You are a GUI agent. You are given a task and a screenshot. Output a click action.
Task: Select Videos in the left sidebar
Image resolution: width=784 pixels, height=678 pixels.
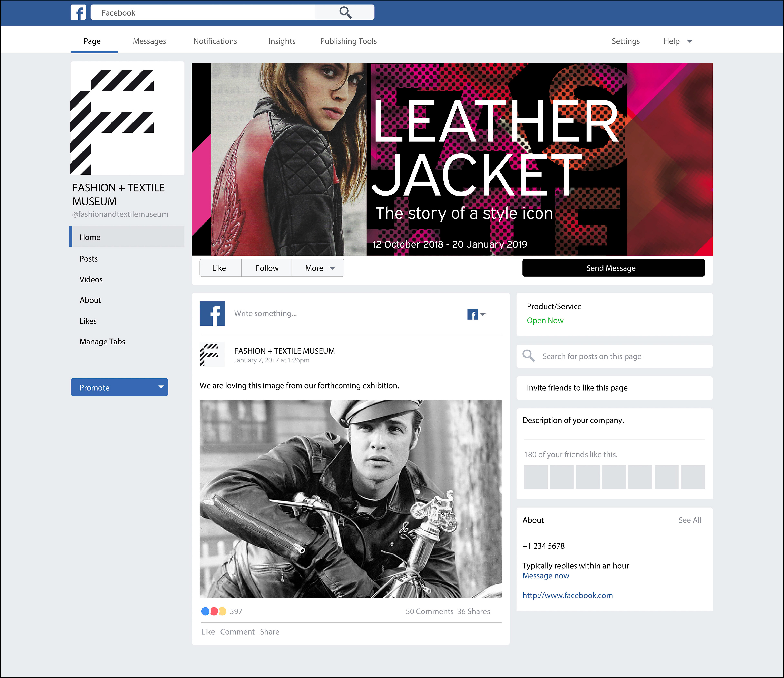pos(91,280)
